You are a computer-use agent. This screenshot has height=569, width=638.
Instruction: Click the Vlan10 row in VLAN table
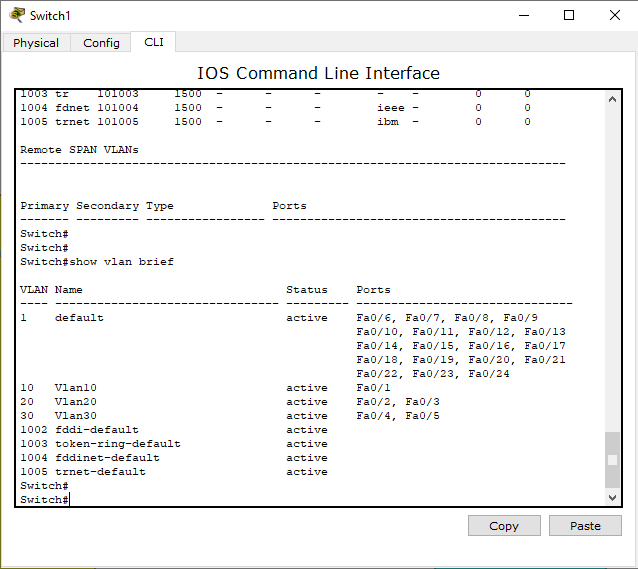pos(205,388)
